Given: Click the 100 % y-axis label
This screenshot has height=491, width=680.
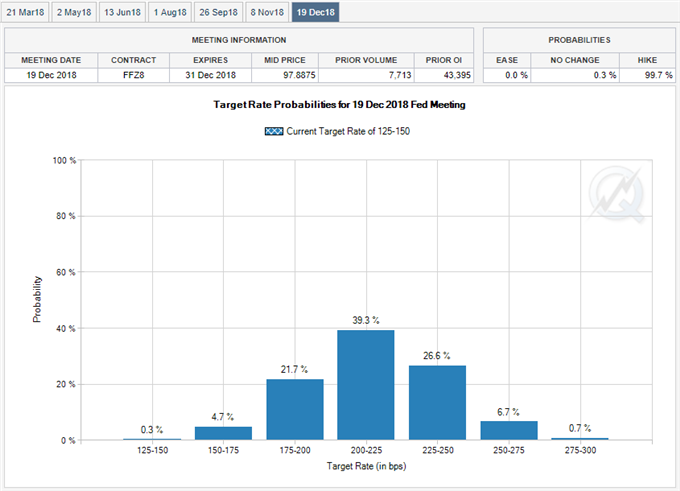Looking at the screenshot, I should click(64, 160).
